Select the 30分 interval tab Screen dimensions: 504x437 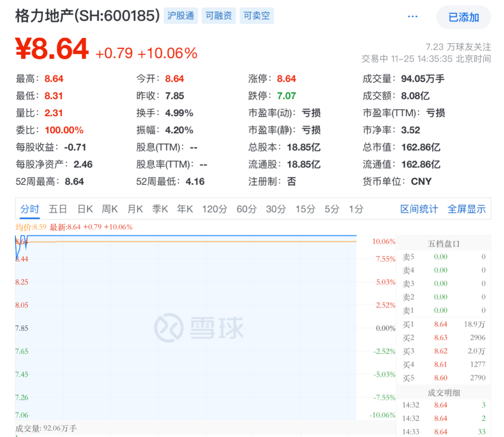276,209
